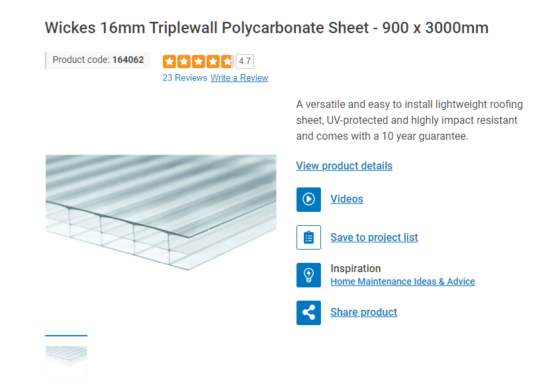Click the partially filled fifth rating star
The image size is (546, 392).
(x=227, y=62)
